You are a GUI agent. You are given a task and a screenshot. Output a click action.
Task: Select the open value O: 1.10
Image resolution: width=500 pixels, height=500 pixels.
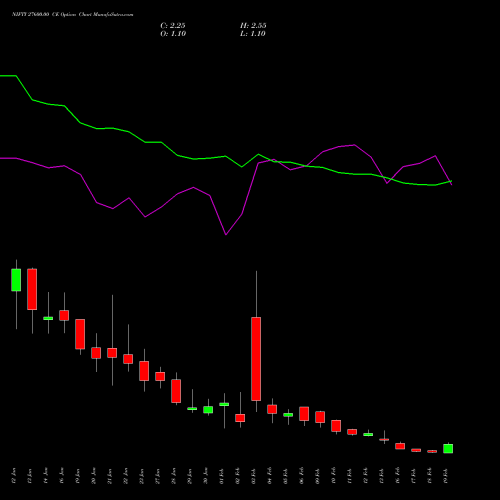point(173,34)
